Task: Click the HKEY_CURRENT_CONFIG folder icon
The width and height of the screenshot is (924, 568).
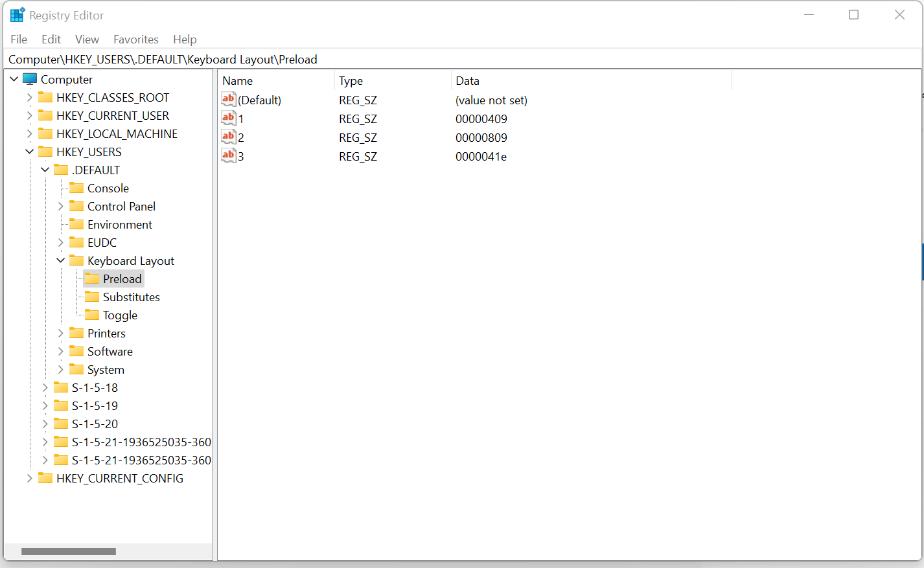Action: click(x=45, y=478)
